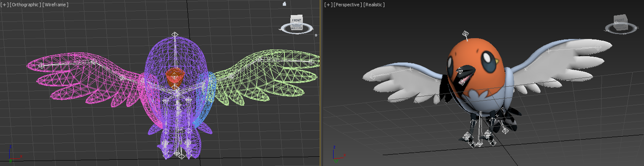The width and height of the screenshot is (644, 166).
Task: Select the head bone helper atop wireframe bird
Action: click(175, 35)
